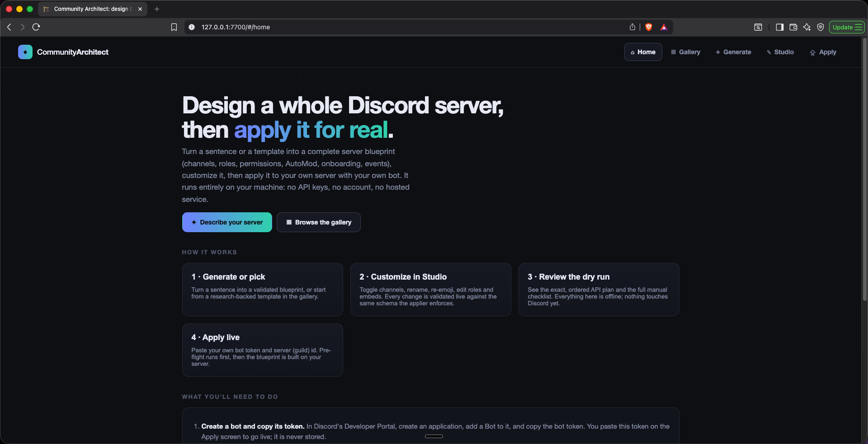
Task: Go back with browser back arrow
Action: click(x=9, y=27)
